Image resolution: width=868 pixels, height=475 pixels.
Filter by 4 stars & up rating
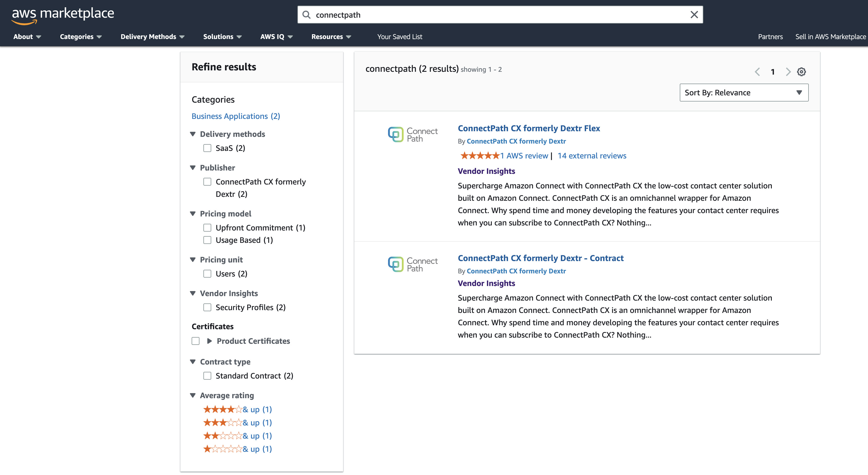click(238, 409)
